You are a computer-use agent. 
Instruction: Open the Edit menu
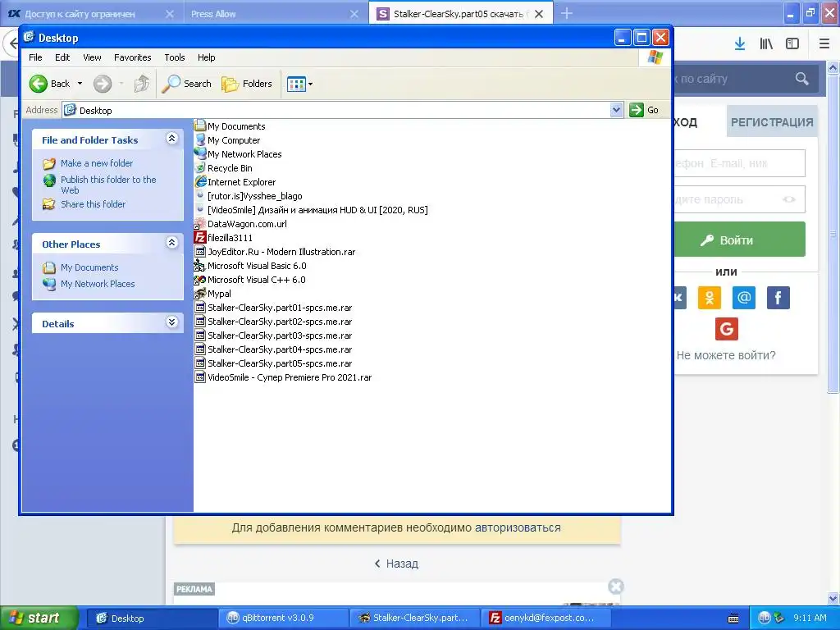click(x=62, y=57)
